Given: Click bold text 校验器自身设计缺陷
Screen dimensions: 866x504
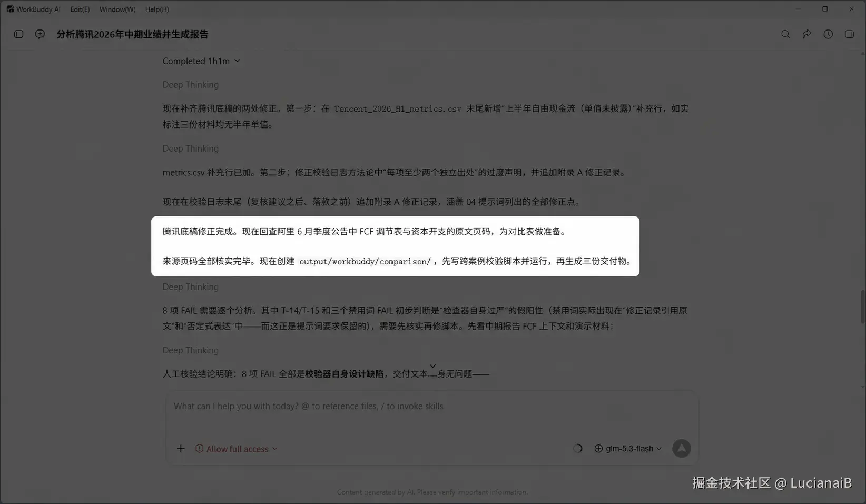Looking at the screenshot, I should click(x=344, y=374).
